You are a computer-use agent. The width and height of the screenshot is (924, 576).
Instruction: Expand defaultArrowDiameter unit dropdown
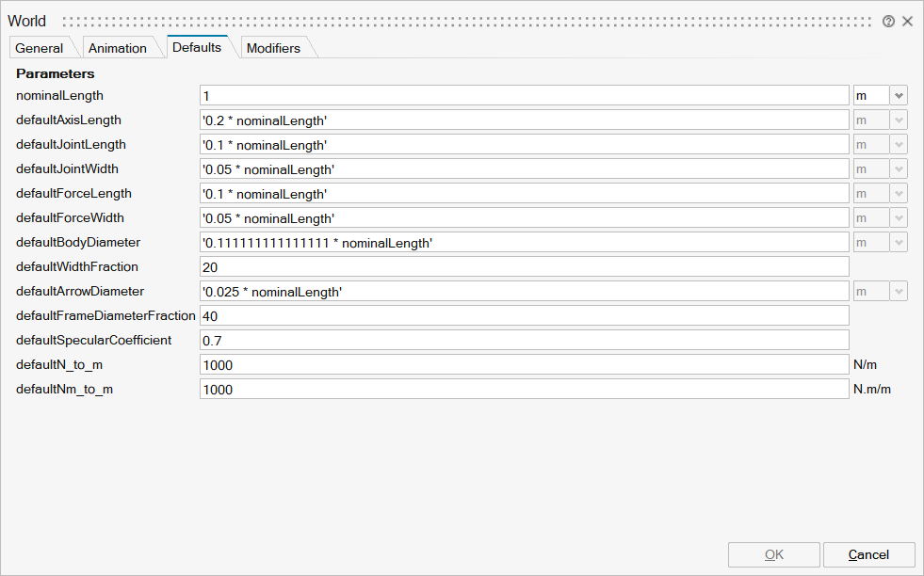point(899,292)
